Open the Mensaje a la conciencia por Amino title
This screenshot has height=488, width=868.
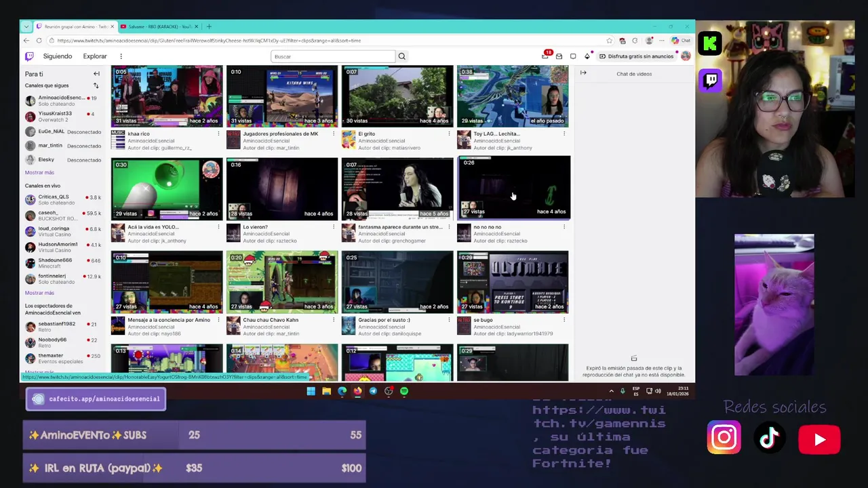click(x=169, y=320)
